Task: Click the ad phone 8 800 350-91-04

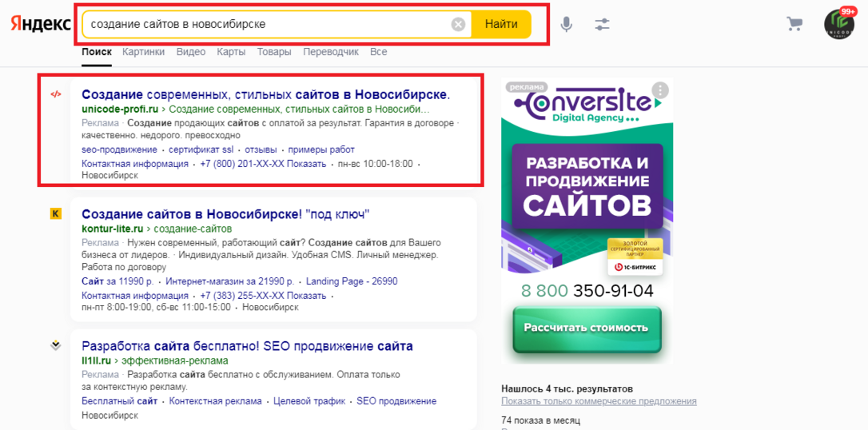Action: pyautogui.click(x=587, y=291)
